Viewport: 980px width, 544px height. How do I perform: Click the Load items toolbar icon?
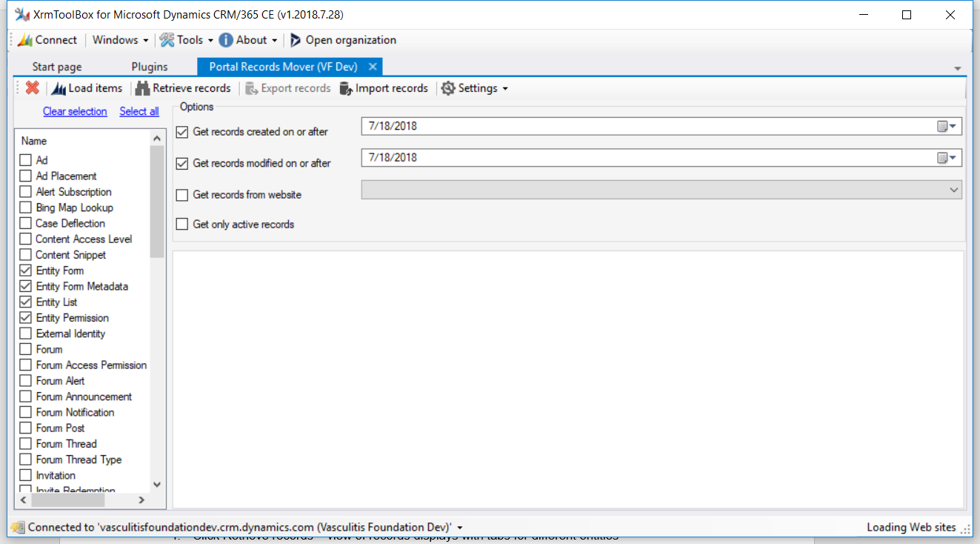pos(59,88)
